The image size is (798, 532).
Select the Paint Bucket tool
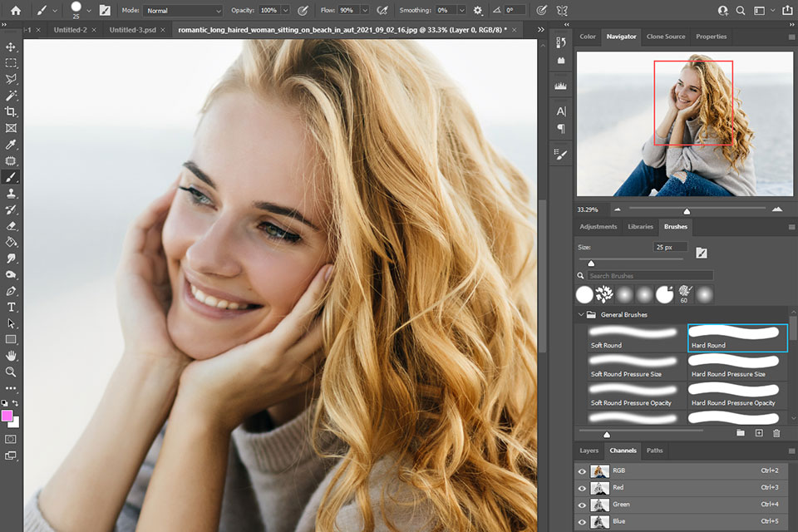point(11,242)
